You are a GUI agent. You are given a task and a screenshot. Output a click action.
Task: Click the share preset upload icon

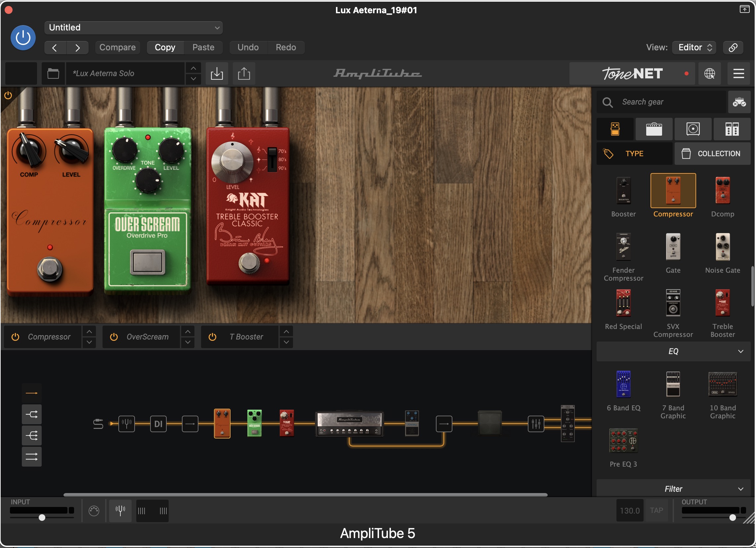pos(244,73)
